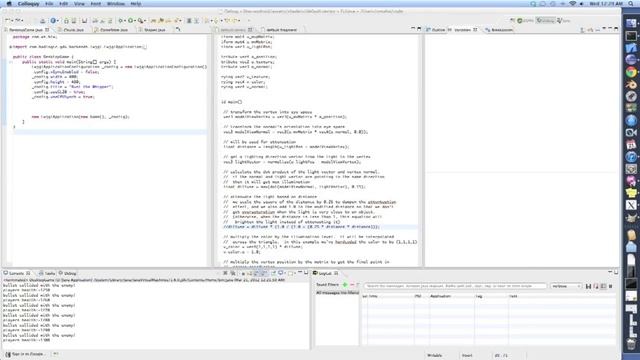Click the Open Perspective icon
640x360 pixels.
(512, 20)
